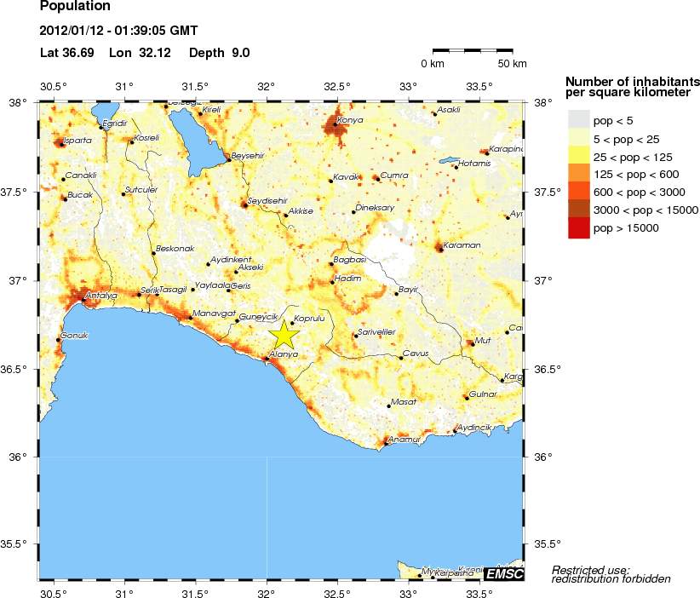700x598 pixels.
Task: Click the Mut city label
Action: click(x=483, y=340)
